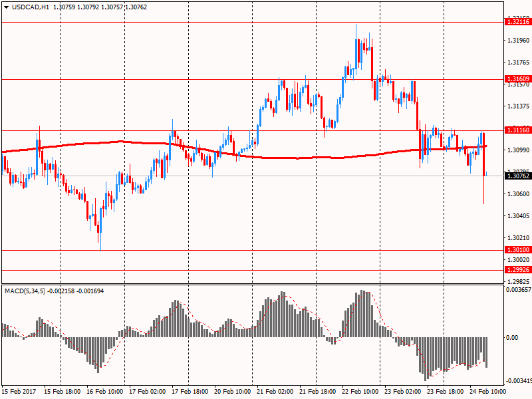532x399 pixels.
Task: Select the 1.30405 price axis value
Action: point(517,216)
